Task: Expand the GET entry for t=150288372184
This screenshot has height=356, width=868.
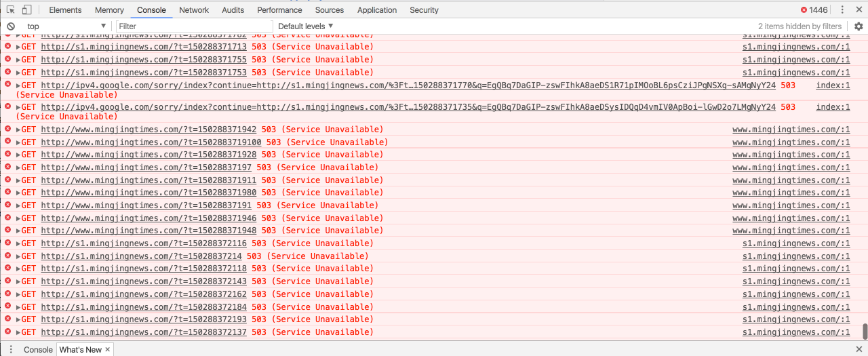Action: (x=18, y=306)
